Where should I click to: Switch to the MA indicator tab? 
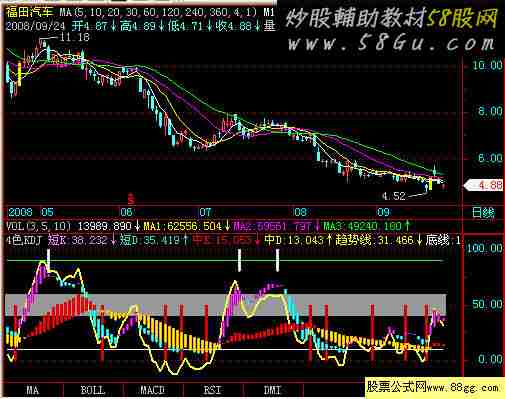click(x=33, y=390)
